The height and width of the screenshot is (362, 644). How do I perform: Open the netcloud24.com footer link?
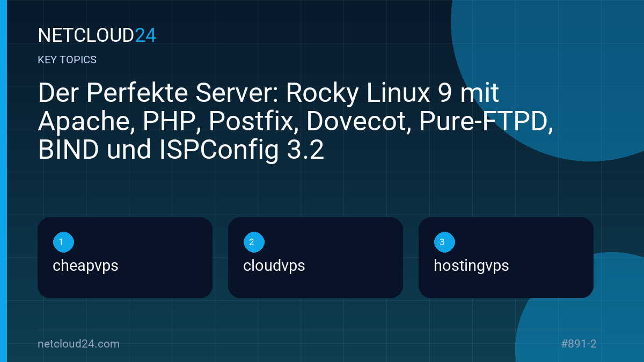click(79, 344)
